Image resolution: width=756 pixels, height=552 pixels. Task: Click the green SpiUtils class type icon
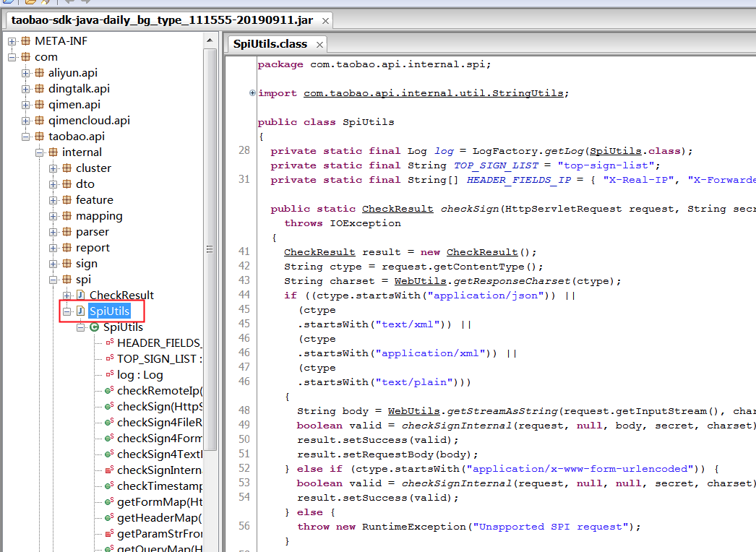point(95,327)
